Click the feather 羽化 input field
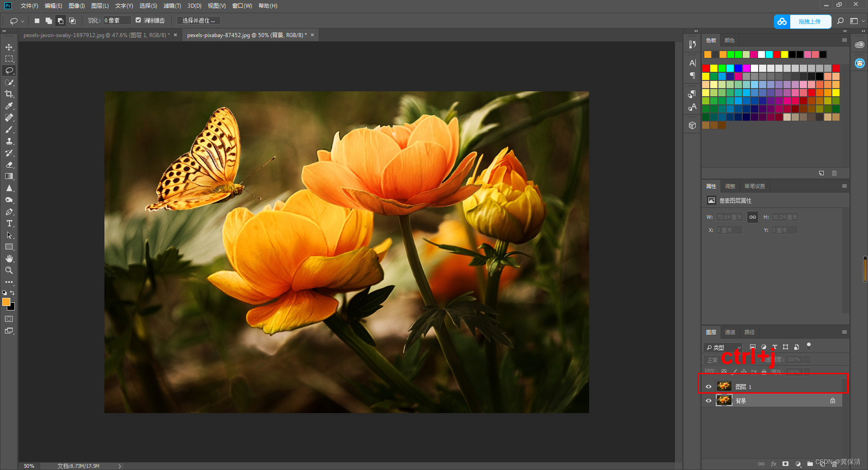Image resolution: width=868 pixels, height=470 pixels. (117, 20)
